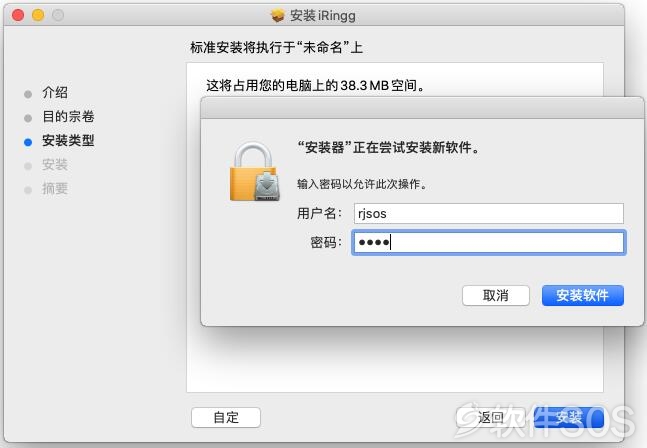647x448 pixels.
Task: Click the bullet beside 目的宗卷 step
Action: point(28,118)
